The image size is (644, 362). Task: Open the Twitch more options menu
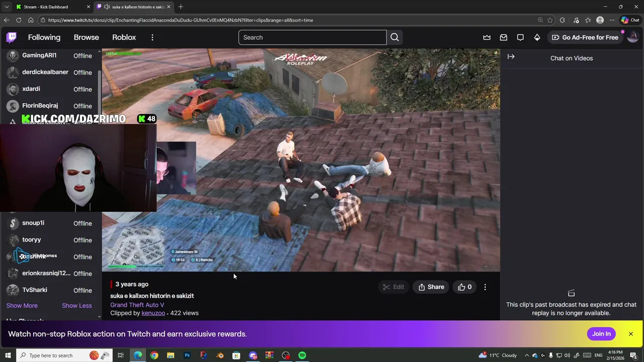pyautogui.click(x=152, y=37)
